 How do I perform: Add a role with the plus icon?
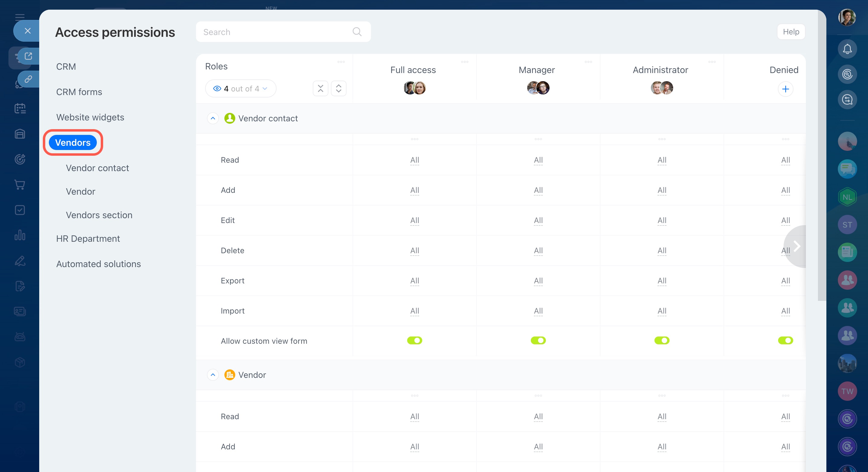tap(785, 89)
